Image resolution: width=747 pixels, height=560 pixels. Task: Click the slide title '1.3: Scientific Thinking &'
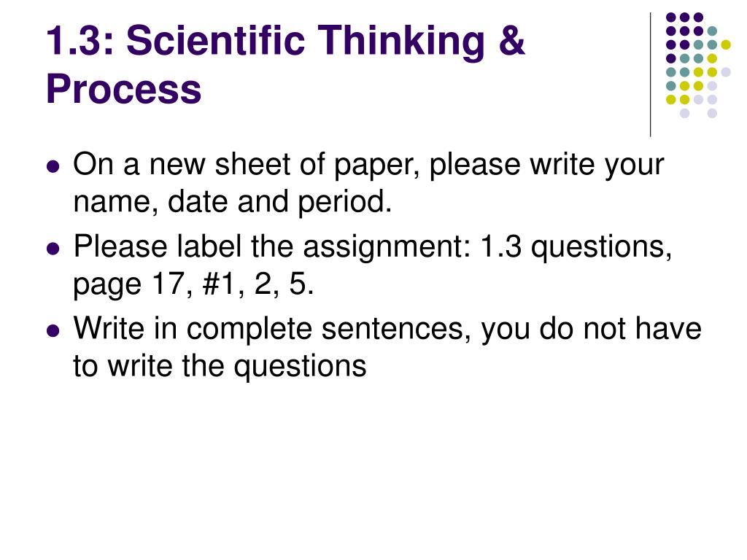point(285,41)
